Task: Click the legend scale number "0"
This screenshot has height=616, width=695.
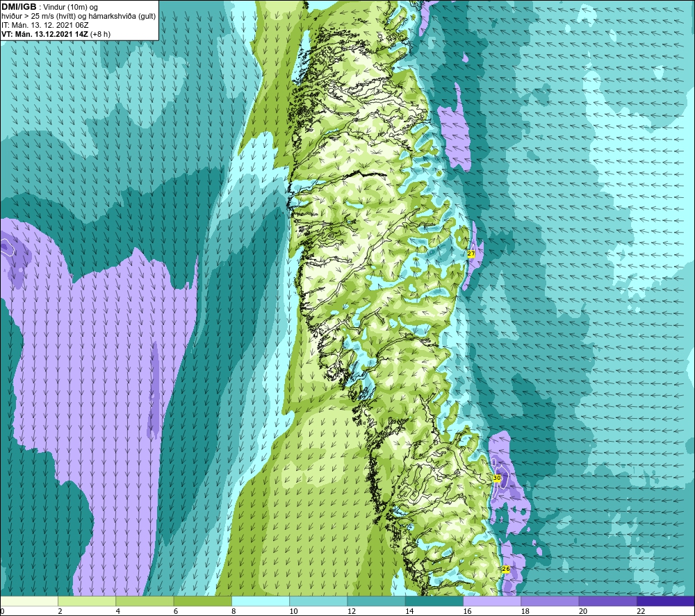Action: [x=3, y=611]
